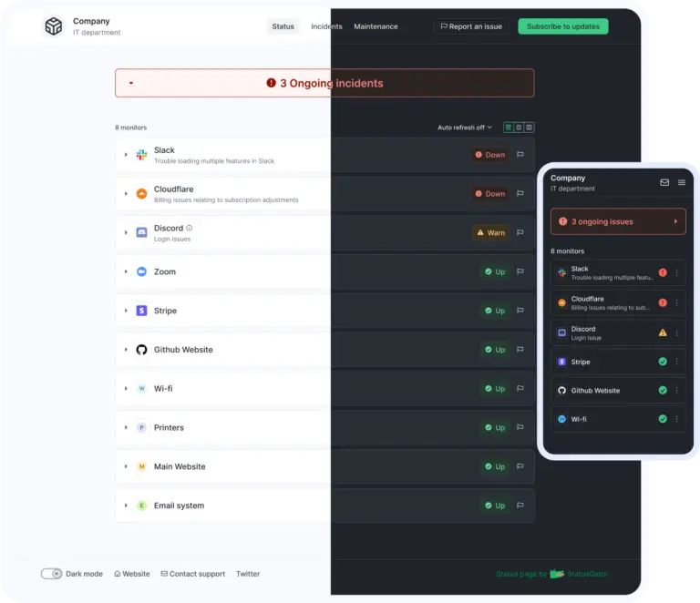Open the Contact support link

193,574
